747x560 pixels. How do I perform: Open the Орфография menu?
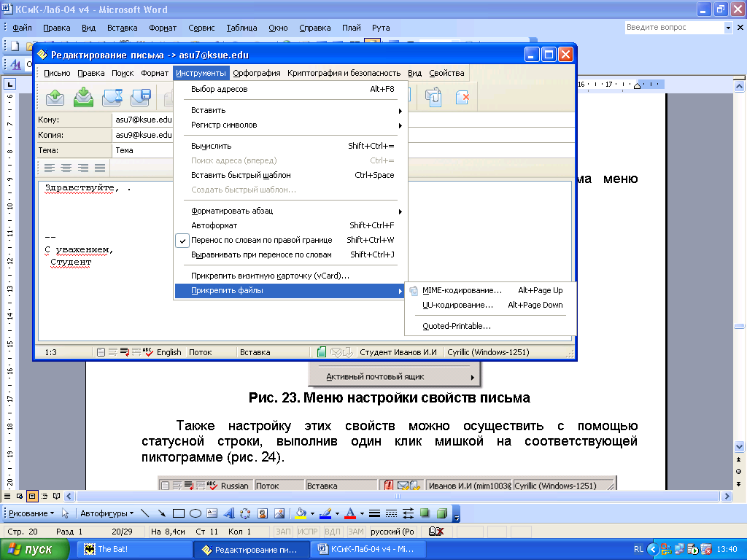(257, 73)
